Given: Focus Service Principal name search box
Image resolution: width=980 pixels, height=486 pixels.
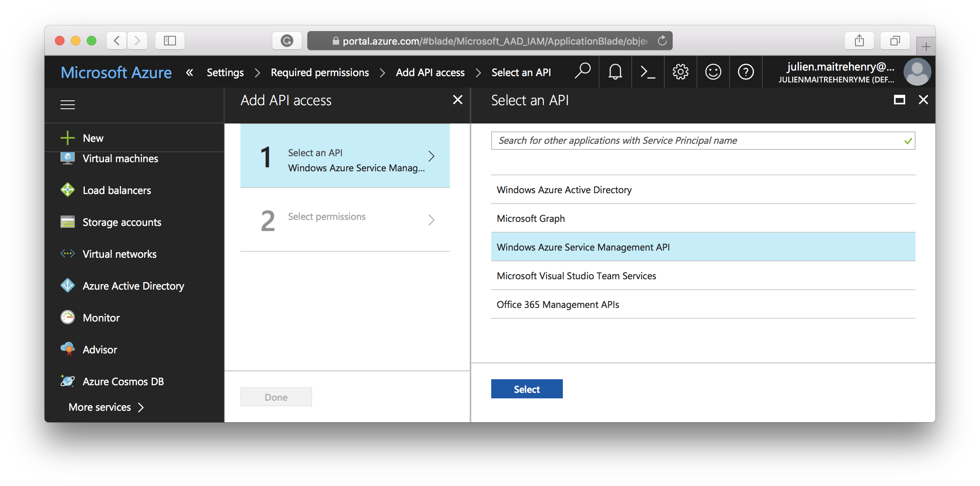Looking at the screenshot, I should click(x=703, y=141).
